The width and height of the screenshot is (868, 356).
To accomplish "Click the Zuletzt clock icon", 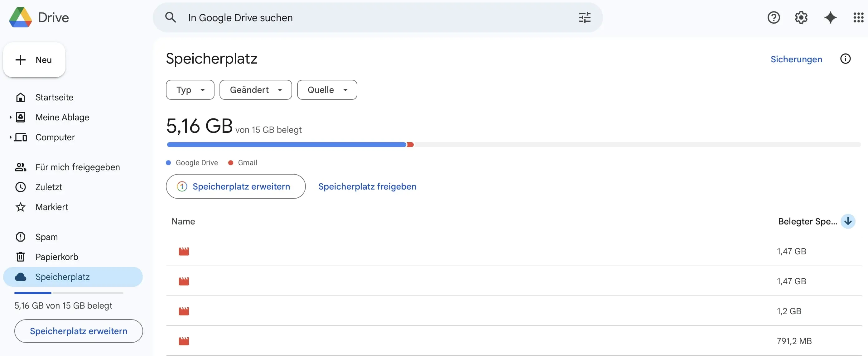I will point(21,187).
